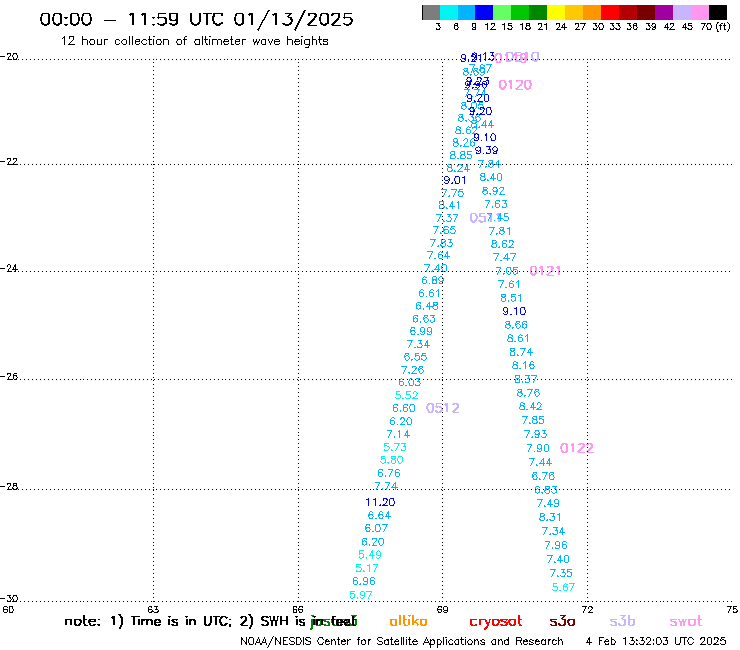This screenshot has height=650, width=740.
Task: Select the s3a satellite legend label
Action: pos(562,621)
